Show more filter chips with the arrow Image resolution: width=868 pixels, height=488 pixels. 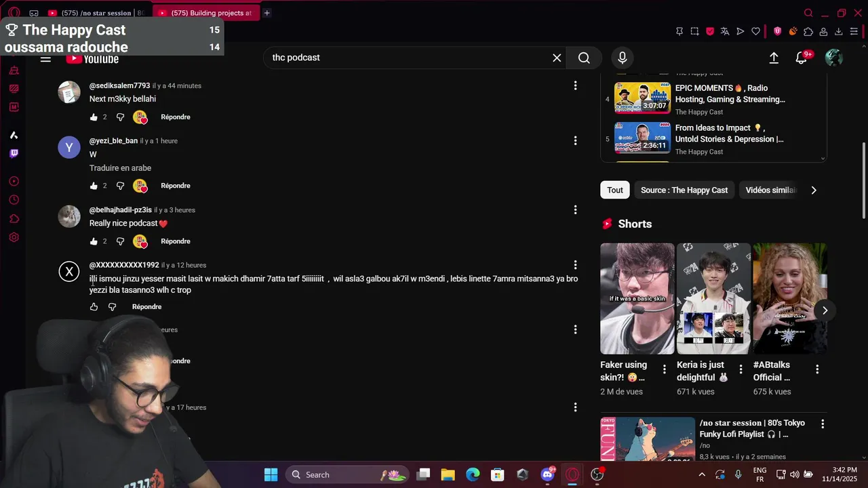coord(814,190)
